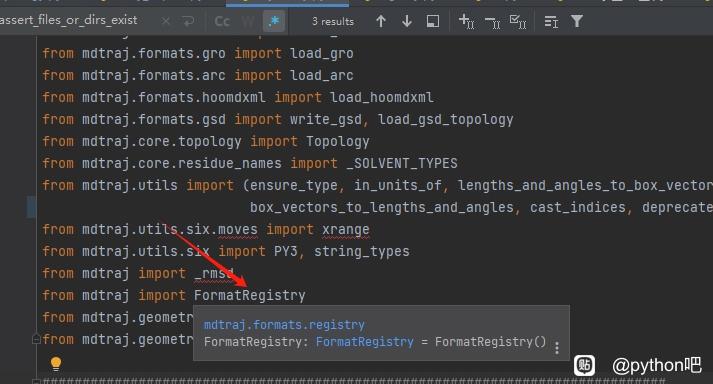Open more options dots in tooltip

[557, 348]
